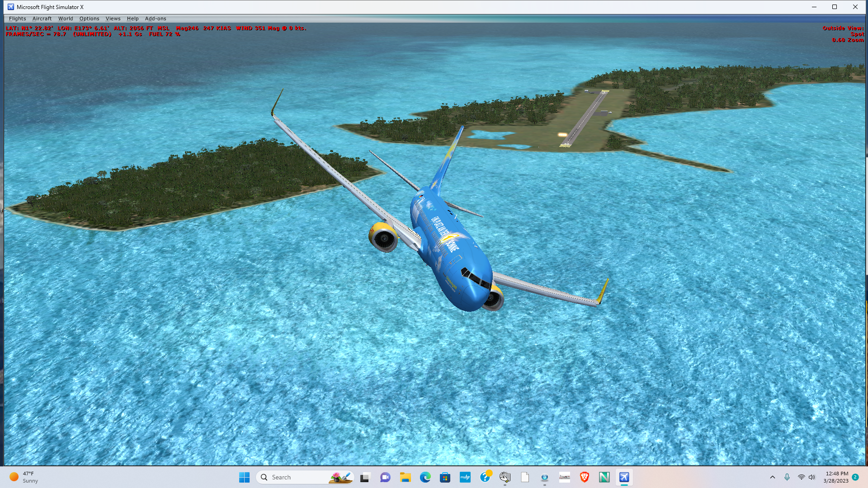Image resolution: width=868 pixels, height=488 pixels.
Task: Restore down the Flight Simulator window
Action: (835, 7)
